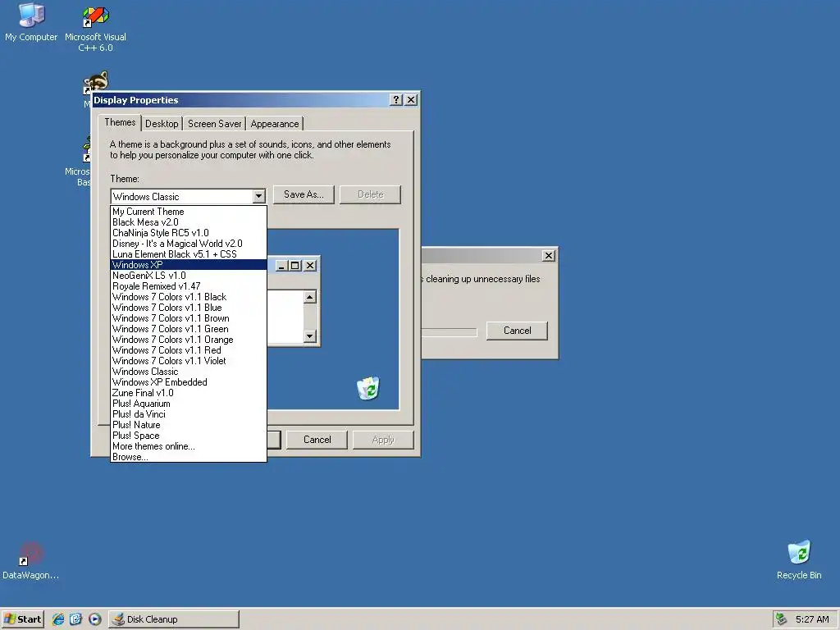Click the Recycle Bin icon in theme preview

368,388
